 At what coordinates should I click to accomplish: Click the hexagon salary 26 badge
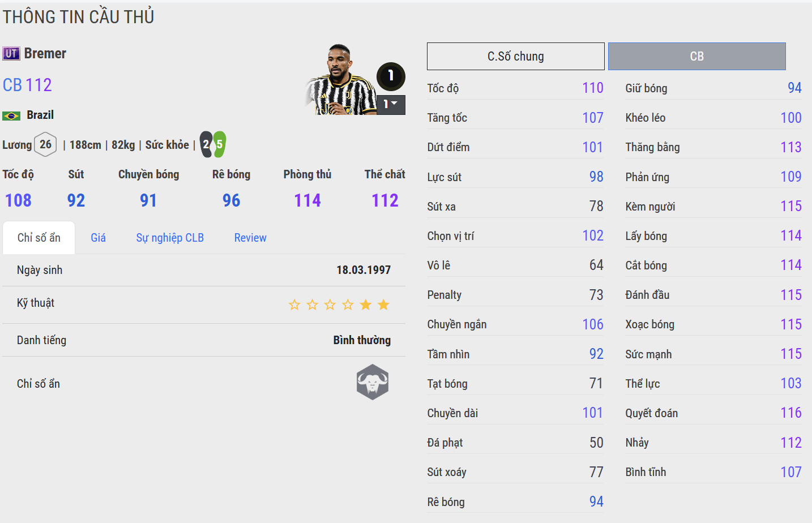(x=45, y=144)
